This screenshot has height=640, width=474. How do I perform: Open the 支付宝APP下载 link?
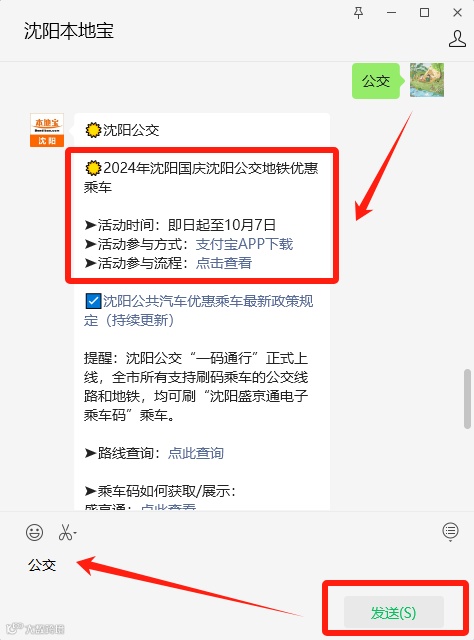point(244,244)
